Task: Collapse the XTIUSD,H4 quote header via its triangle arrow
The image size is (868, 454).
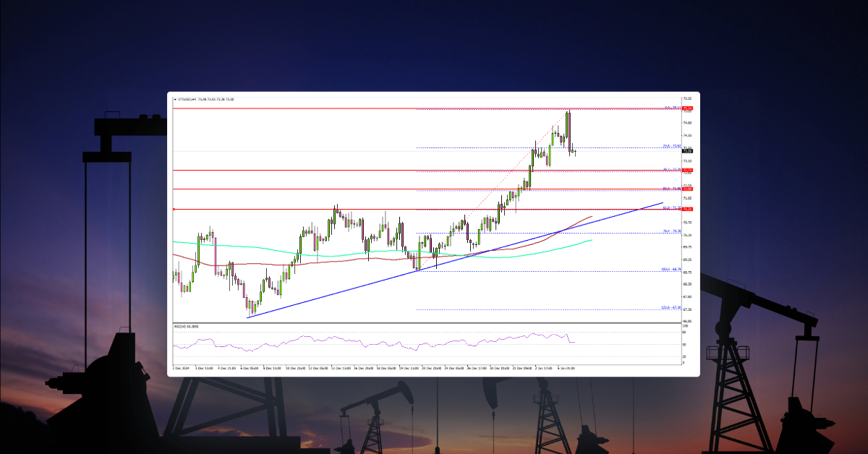Action: point(176,100)
